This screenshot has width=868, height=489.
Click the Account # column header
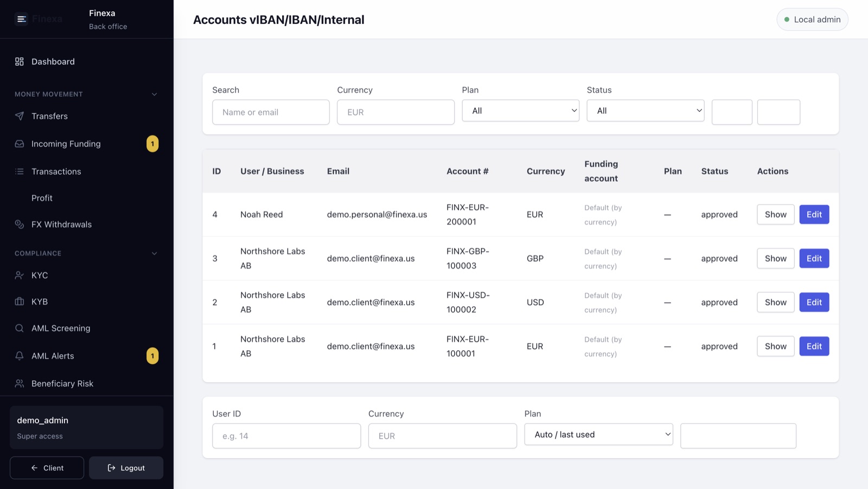tap(468, 171)
